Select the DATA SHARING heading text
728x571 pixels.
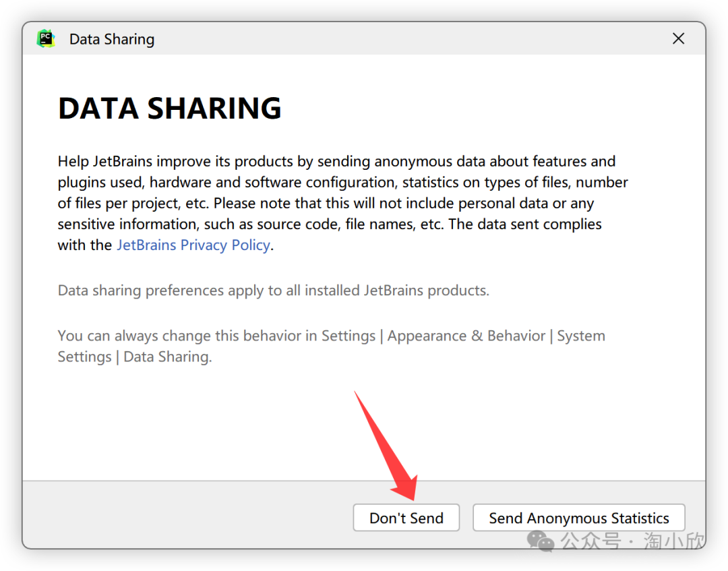[170, 108]
